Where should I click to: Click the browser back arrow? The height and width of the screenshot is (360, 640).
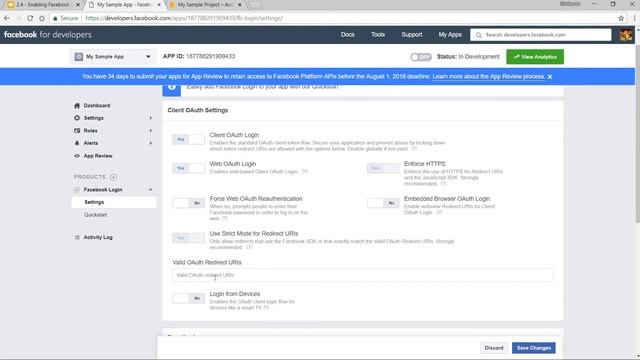point(7,18)
